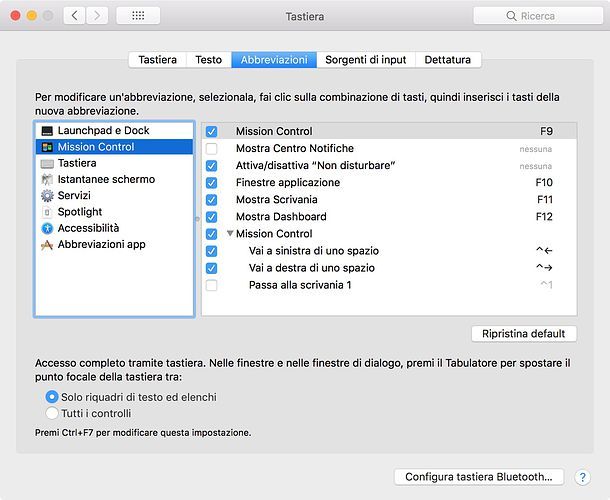The image size is (610, 500).
Task: Click the Accessibilità icon
Action: point(47,228)
